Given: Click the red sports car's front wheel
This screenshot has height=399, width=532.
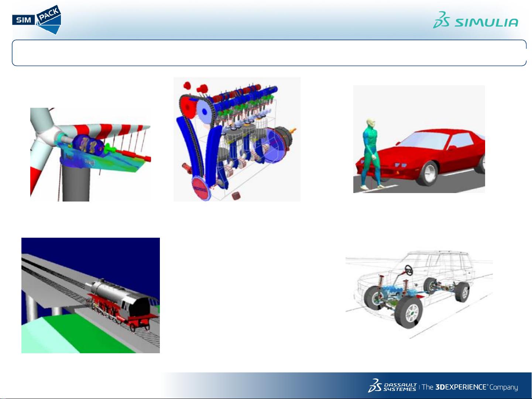Looking at the screenshot, I should [429, 173].
